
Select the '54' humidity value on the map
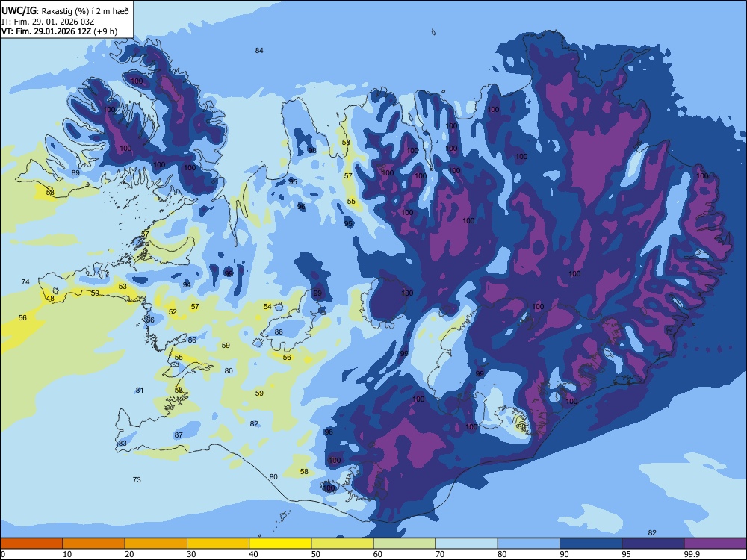click(x=267, y=307)
